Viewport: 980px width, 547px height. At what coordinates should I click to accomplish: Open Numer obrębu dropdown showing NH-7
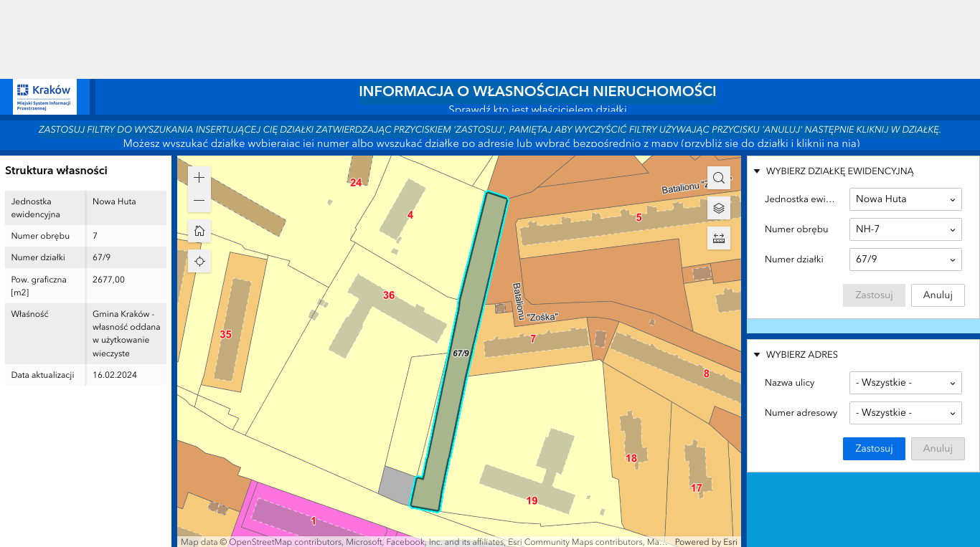905,229
